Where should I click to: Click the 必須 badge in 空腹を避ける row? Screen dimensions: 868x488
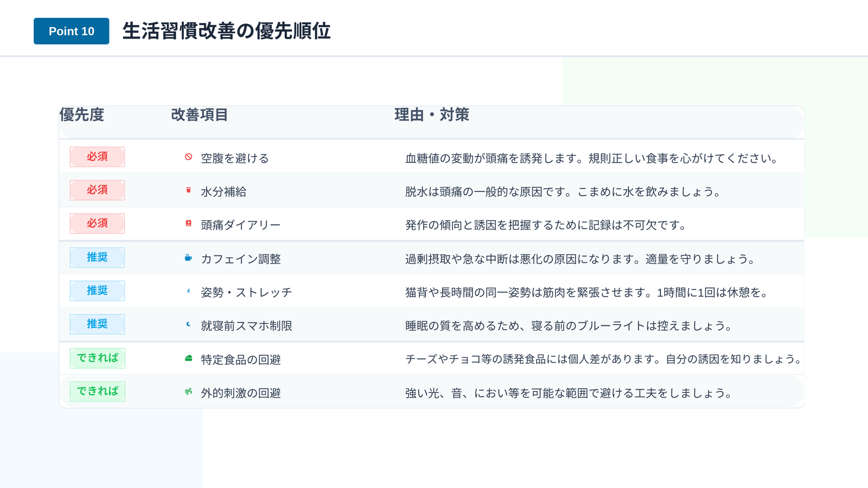(x=97, y=157)
